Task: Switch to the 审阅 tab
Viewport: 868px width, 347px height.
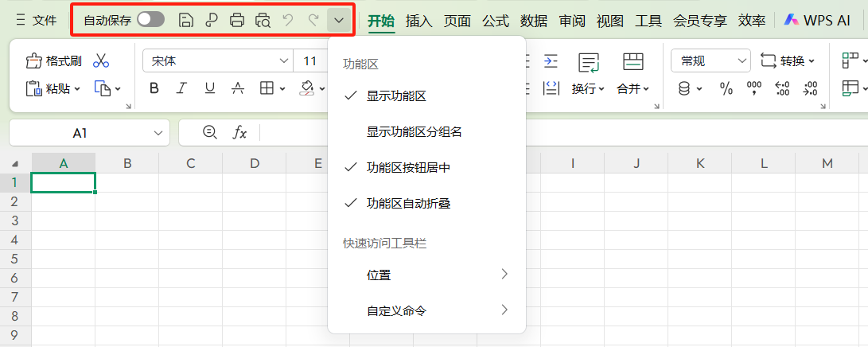Action: tap(572, 21)
